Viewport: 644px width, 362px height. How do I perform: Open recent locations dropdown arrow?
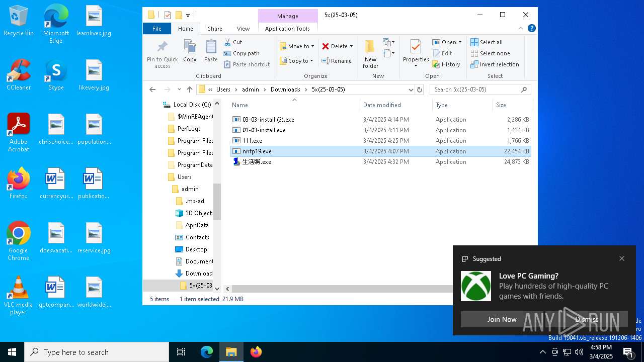click(179, 89)
